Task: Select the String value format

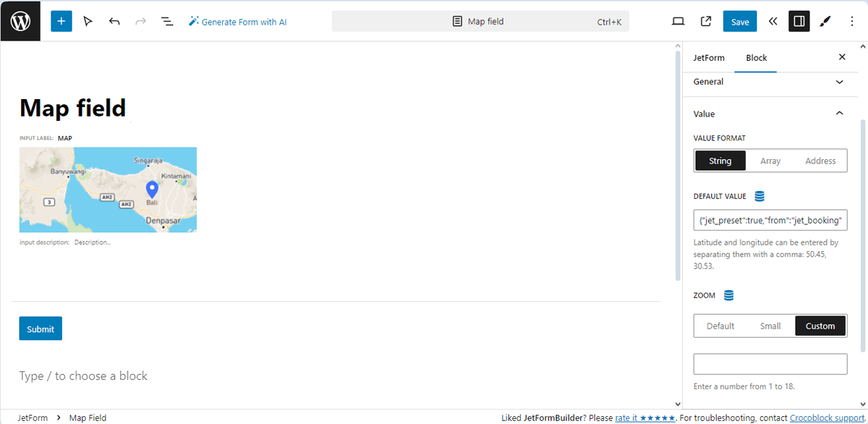Action: click(x=720, y=161)
